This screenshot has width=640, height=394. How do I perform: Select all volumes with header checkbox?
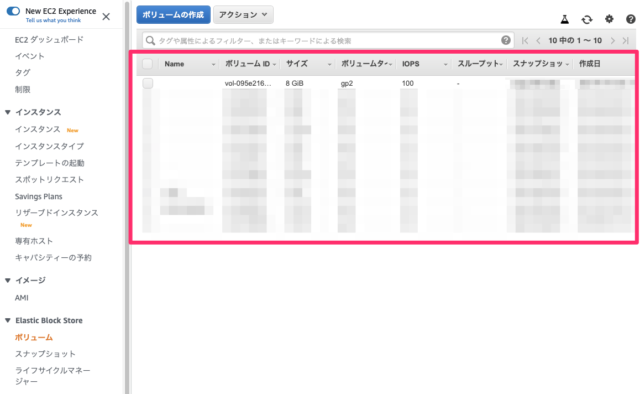tap(147, 64)
